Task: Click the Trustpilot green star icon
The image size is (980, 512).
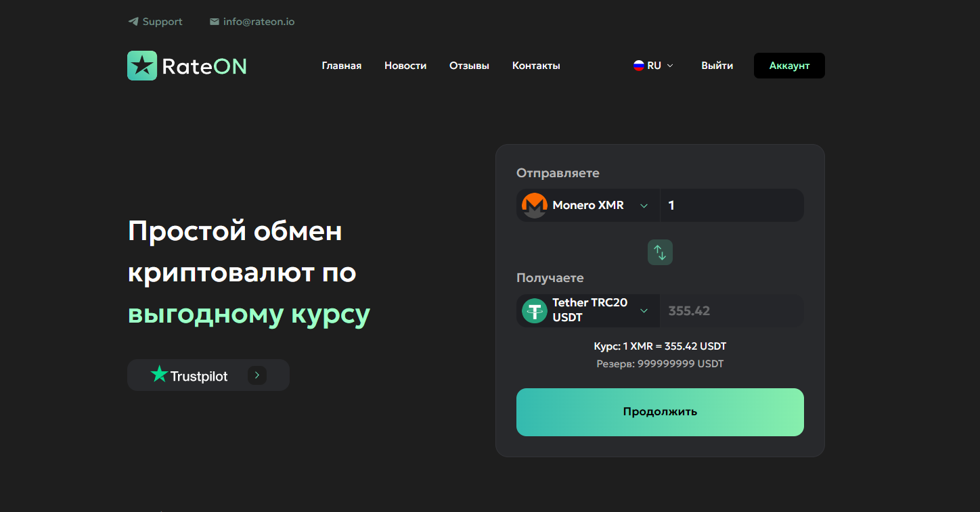Action: click(159, 374)
